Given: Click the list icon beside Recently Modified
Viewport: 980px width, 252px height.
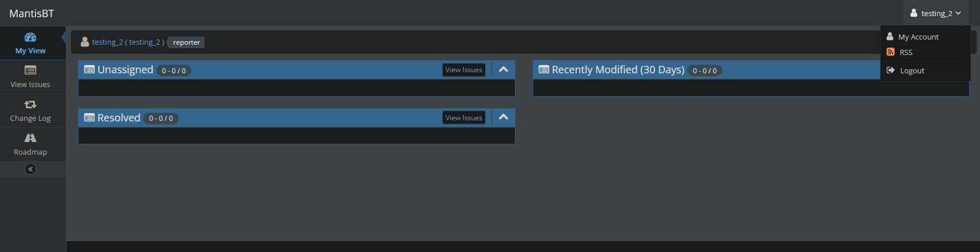Looking at the screenshot, I should pos(544,70).
